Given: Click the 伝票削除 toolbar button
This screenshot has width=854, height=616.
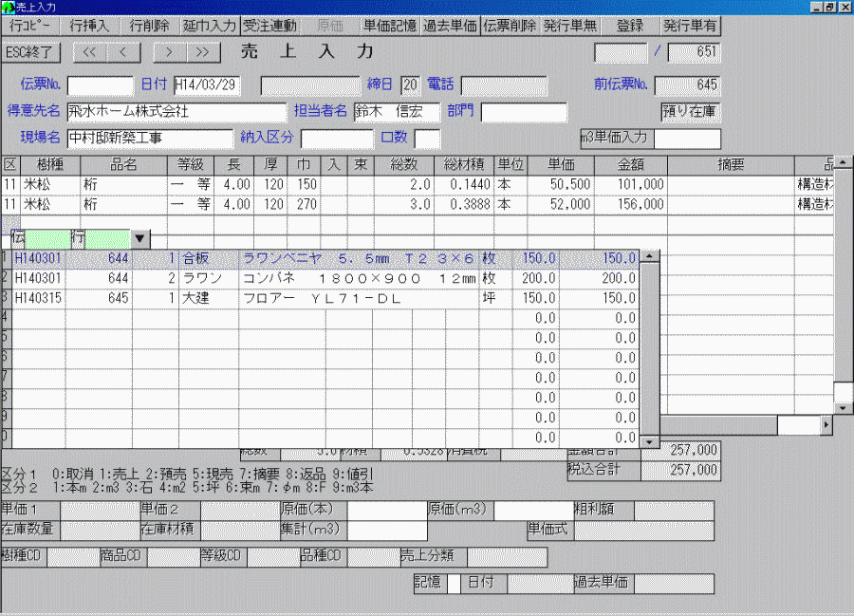Looking at the screenshot, I should (x=510, y=26).
